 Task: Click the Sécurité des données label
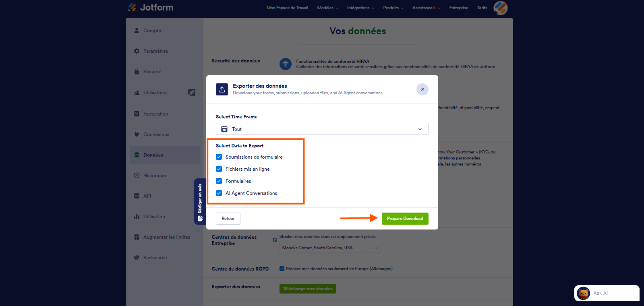coord(236,61)
